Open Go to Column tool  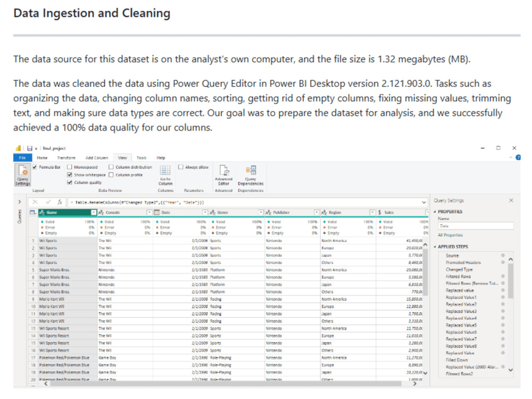pos(165,176)
